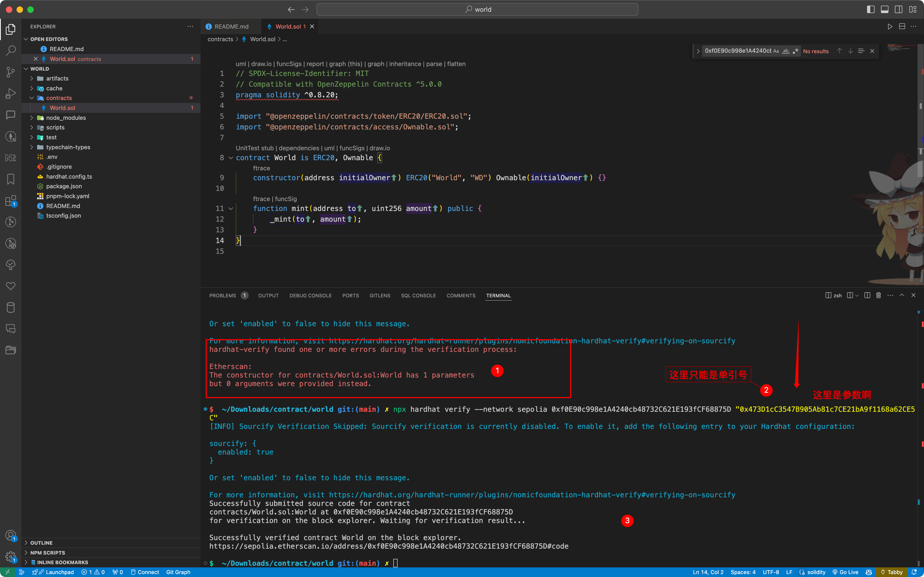The image size is (924, 577).
Task: Open the Search view in activity bar
Action: [11, 50]
